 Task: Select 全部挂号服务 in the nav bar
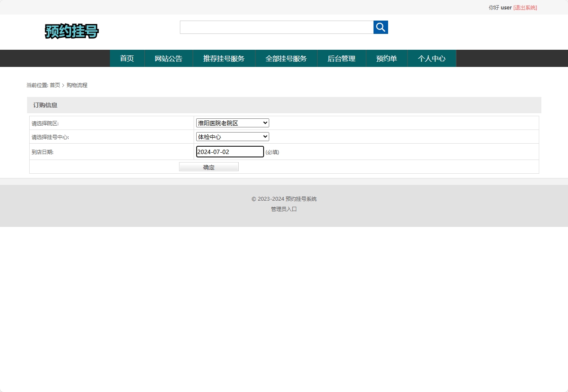[286, 58]
